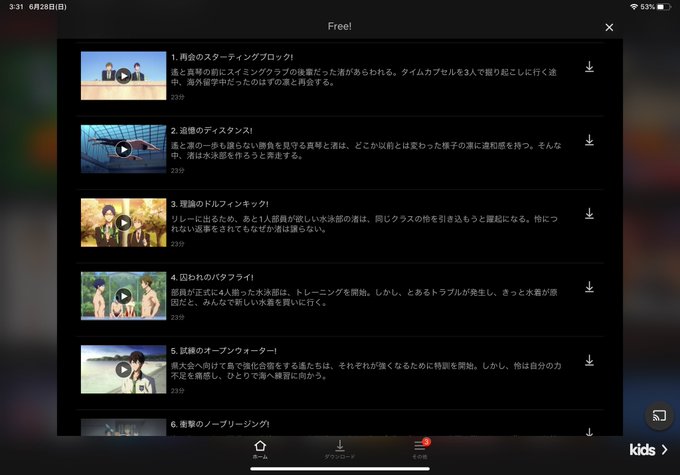This screenshot has height=475, width=680.
Task: Open the ダウンロード tab
Action: (x=340, y=449)
